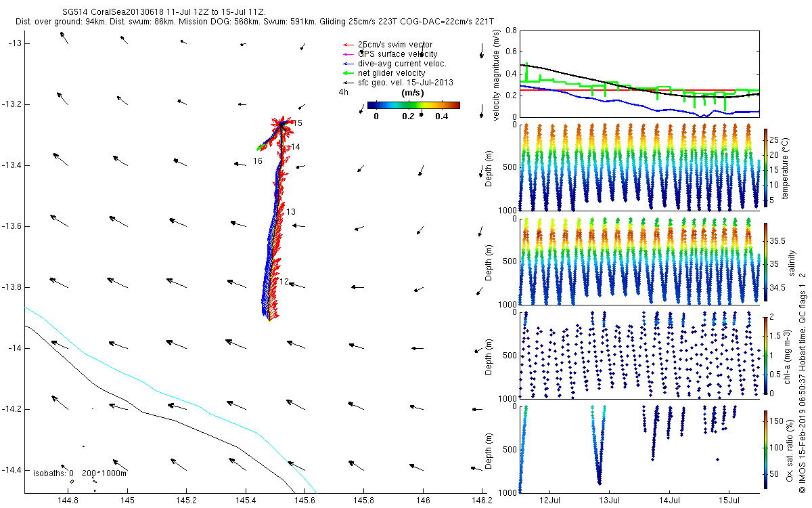Click the green net glider velocity legend arrow
The height and width of the screenshot is (508, 812).
click(348, 73)
